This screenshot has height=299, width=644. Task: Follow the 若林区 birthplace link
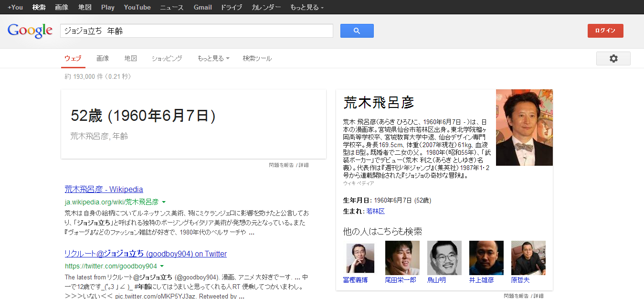pos(375,211)
